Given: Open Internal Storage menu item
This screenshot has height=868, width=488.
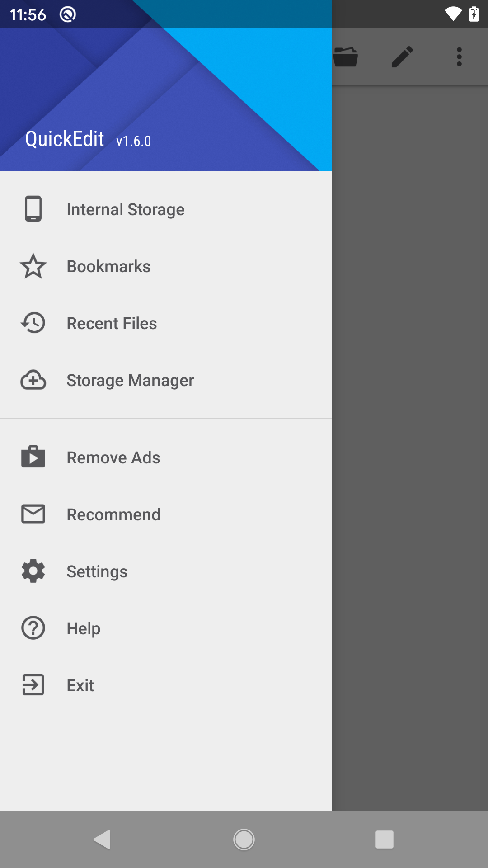Looking at the screenshot, I should [126, 210].
